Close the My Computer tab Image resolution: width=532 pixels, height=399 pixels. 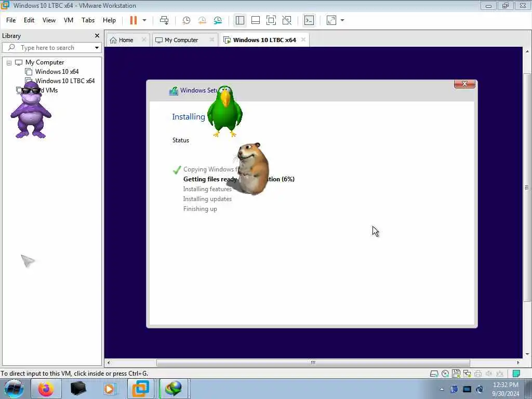[212, 39]
